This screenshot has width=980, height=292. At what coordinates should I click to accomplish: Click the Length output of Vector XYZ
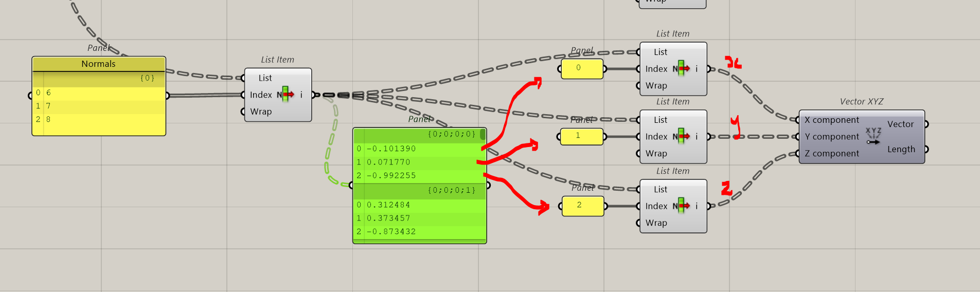(x=901, y=149)
